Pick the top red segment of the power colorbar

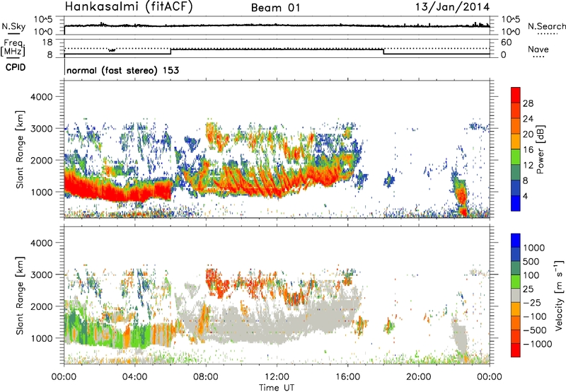(x=516, y=96)
